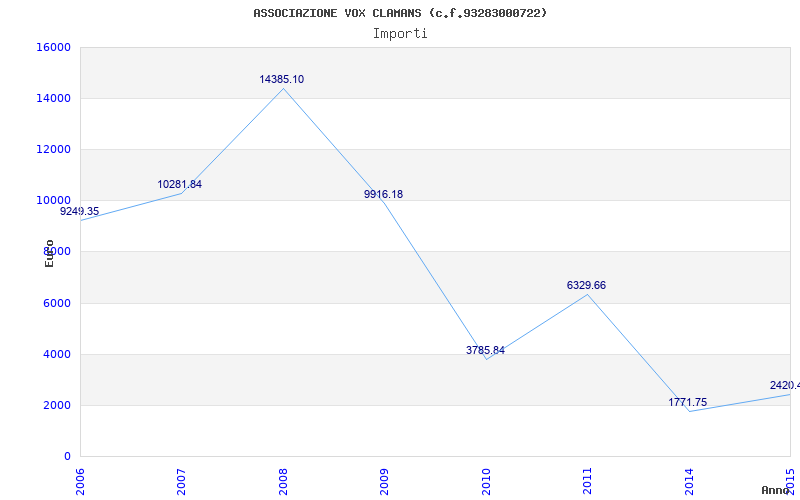This screenshot has height=500, width=800.
Task: Click the Euro y-axis title
Action: (49, 253)
